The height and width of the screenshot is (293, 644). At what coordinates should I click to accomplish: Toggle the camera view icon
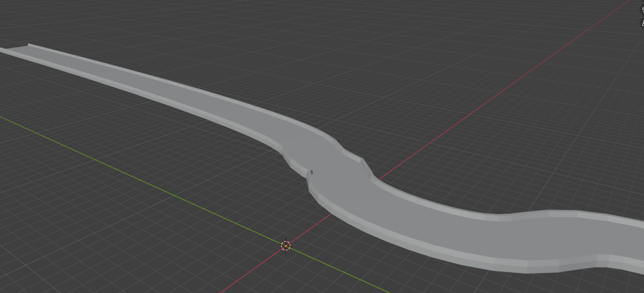pos(642,10)
